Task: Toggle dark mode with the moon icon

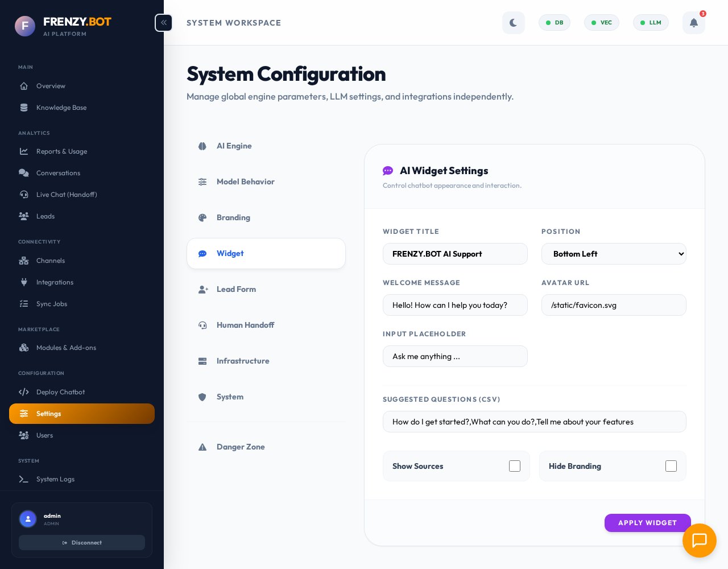Action: pos(513,23)
